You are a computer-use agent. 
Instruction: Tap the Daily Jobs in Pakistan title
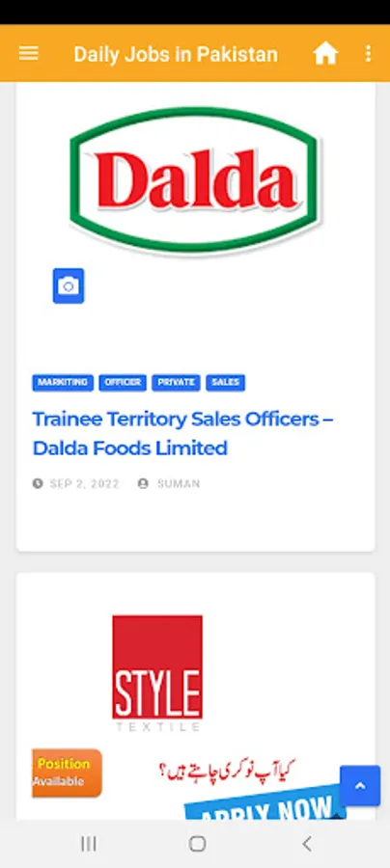click(x=176, y=54)
